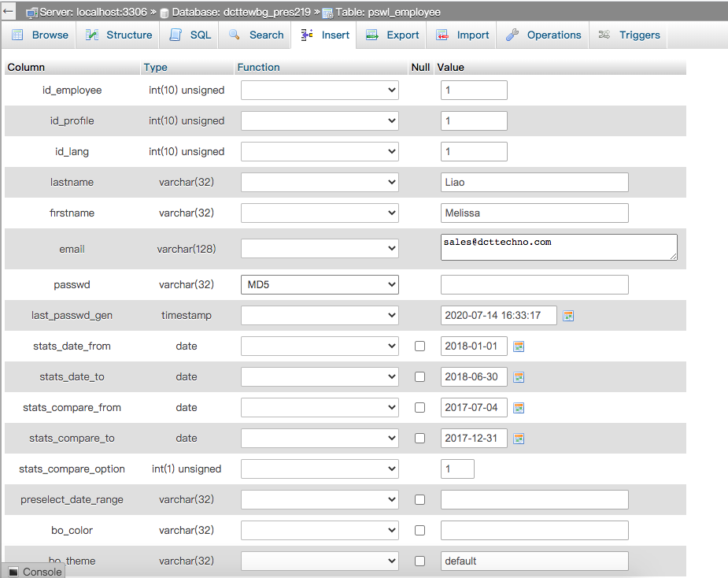Tick the Null checkbox for stats_compare_to
The width and height of the screenshot is (728, 578).
419,438
